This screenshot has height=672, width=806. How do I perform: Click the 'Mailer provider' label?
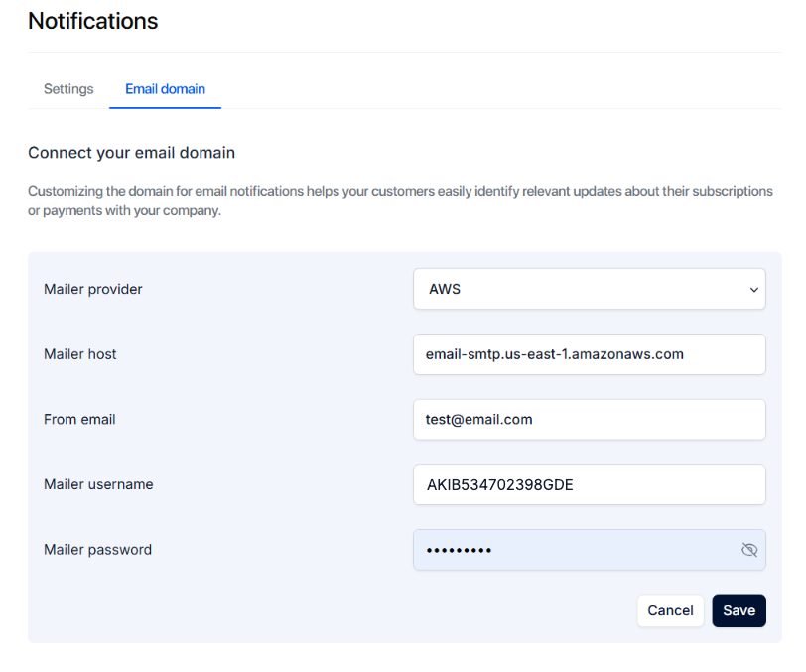(93, 289)
